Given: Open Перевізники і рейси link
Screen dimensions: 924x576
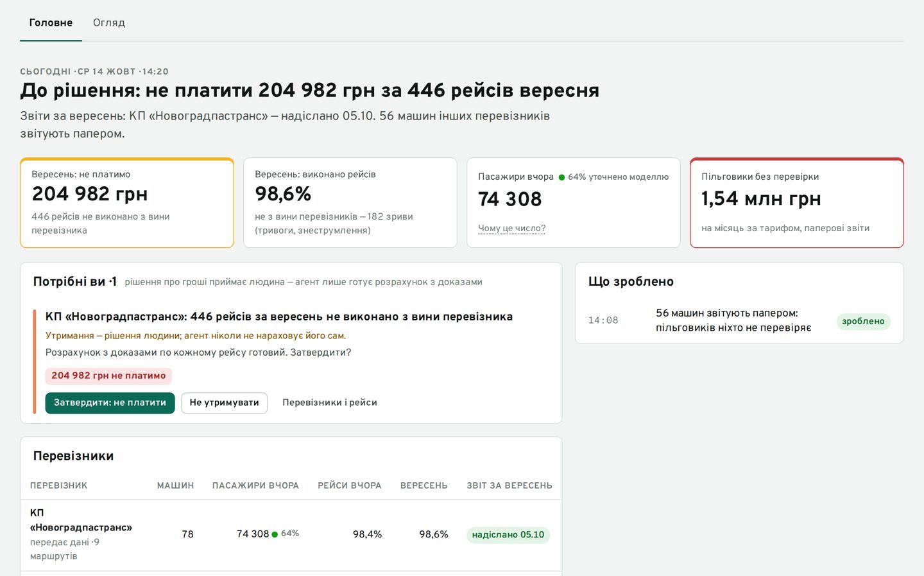Looking at the screenshot, I should (330, 403).
